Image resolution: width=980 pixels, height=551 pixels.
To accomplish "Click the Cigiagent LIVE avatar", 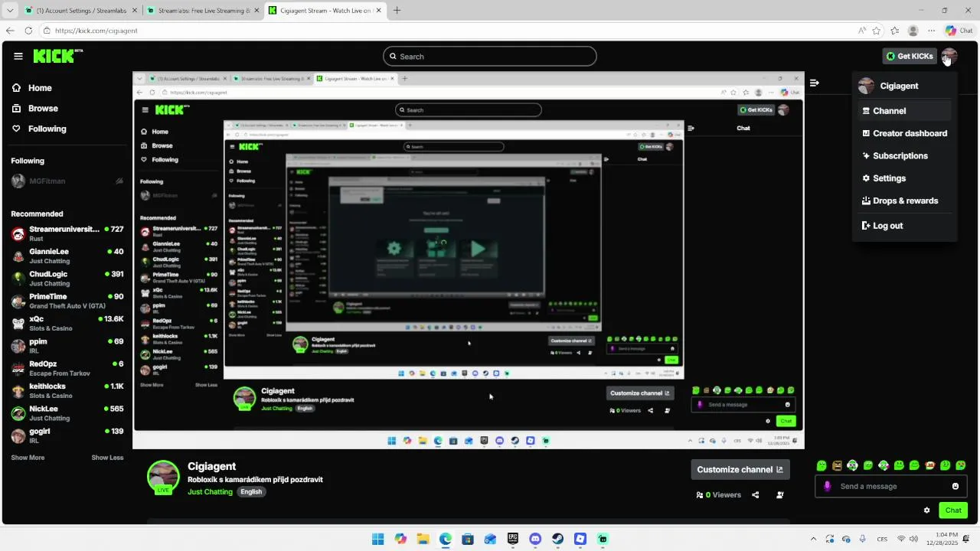I will pyautogui.click(x=163, y=477).
